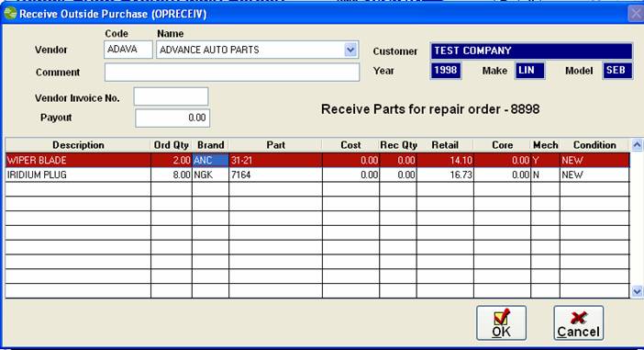Viewport: 644px width, 350px height.
Task: Click retail price 14.10 cell
Action: [445, 160]
